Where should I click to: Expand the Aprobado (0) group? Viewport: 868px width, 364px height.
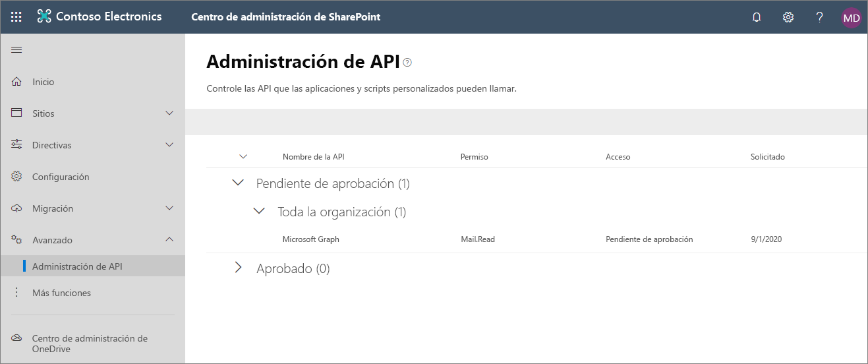click(239, 268)
